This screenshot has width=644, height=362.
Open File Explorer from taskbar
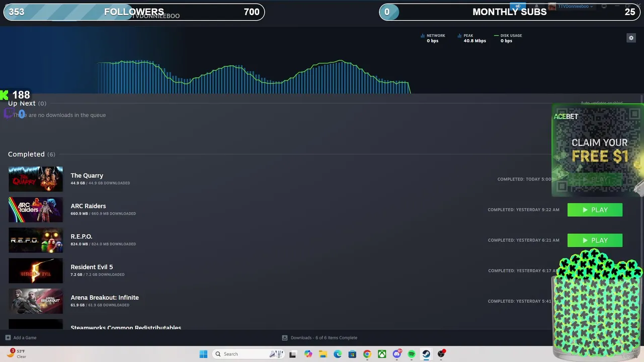click(323, 354)
